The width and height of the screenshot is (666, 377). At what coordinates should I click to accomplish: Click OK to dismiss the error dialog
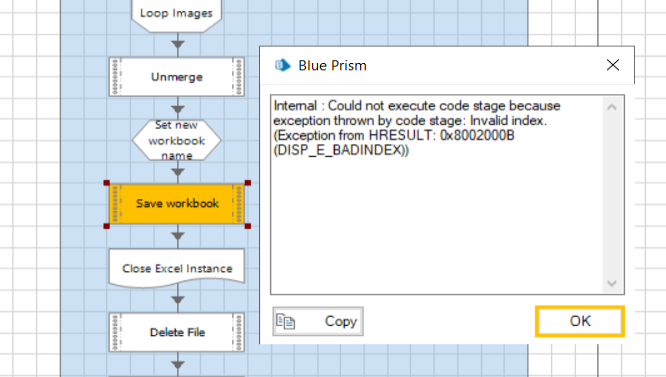click(580, 321)
